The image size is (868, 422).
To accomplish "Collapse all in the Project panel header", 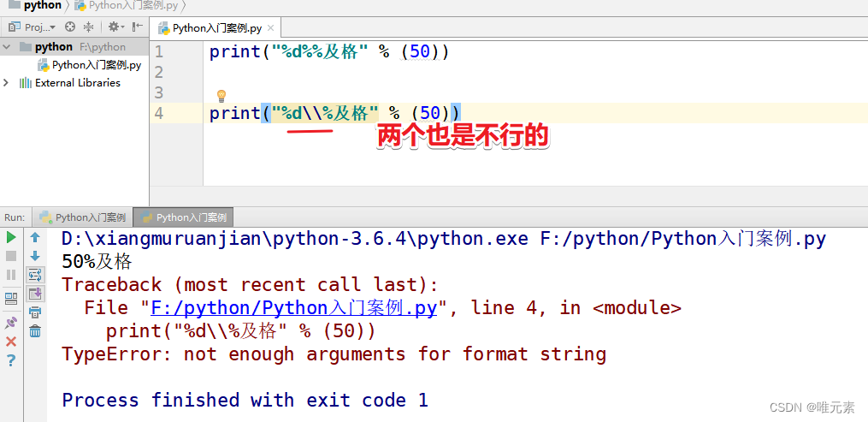I will coord(89,27).
